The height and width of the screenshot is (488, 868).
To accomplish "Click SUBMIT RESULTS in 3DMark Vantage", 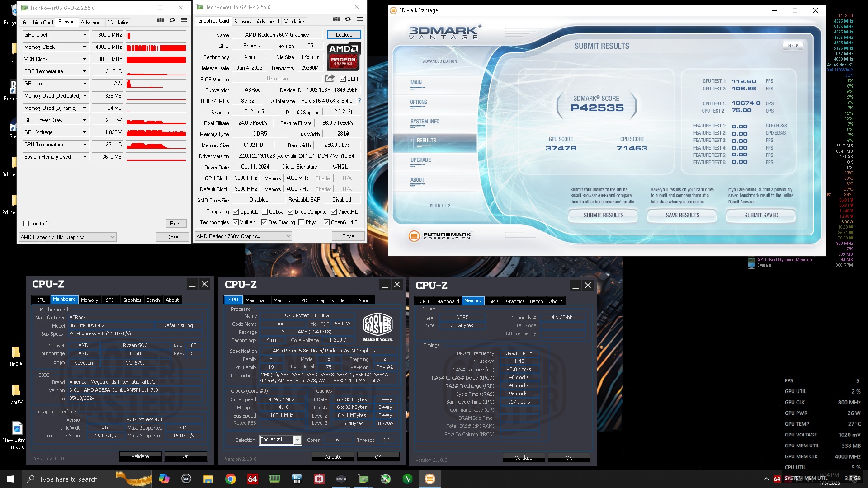I will 603,216.
